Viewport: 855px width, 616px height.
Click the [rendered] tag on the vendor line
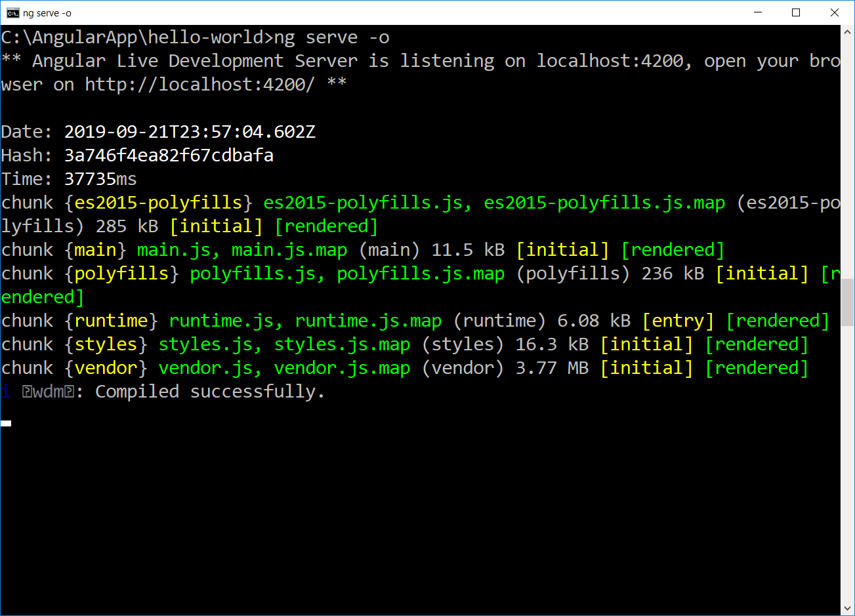tap(757, 368)
